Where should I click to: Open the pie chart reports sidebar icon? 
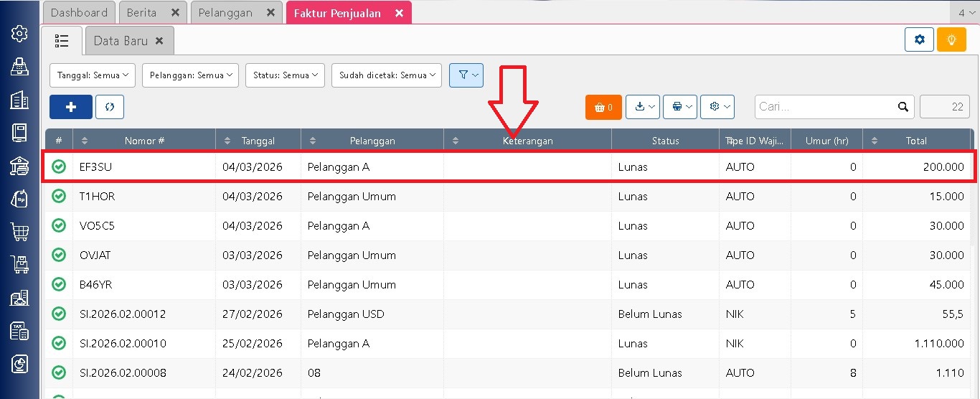tap(19, 365)
